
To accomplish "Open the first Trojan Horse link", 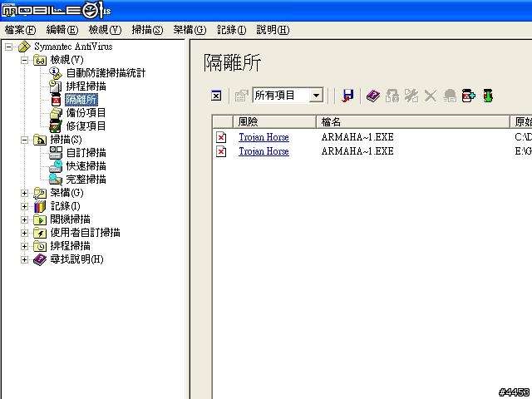I will click(264, 137).
